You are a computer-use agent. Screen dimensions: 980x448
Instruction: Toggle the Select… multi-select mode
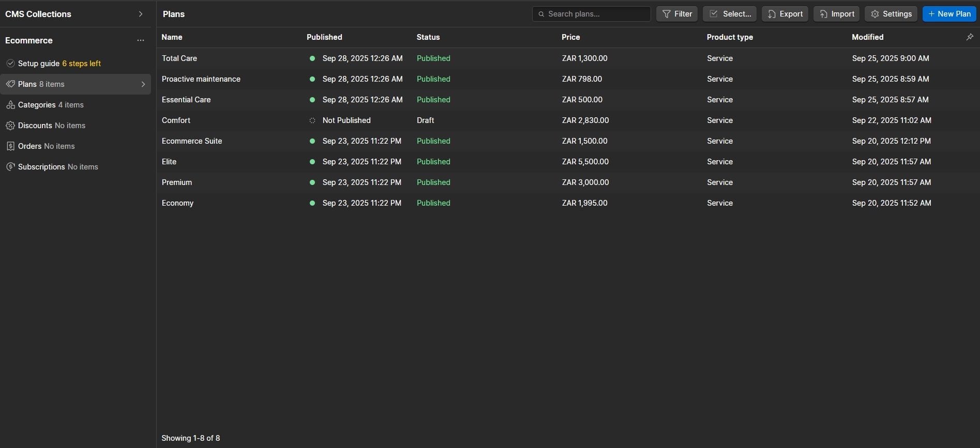(729, 14)
